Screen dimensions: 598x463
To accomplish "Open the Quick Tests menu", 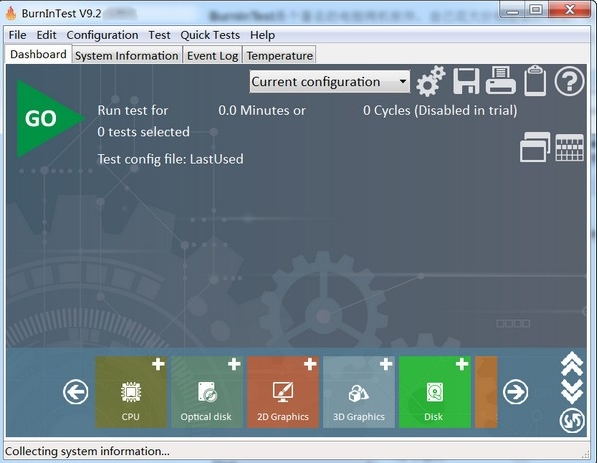I will click(210, 35).
